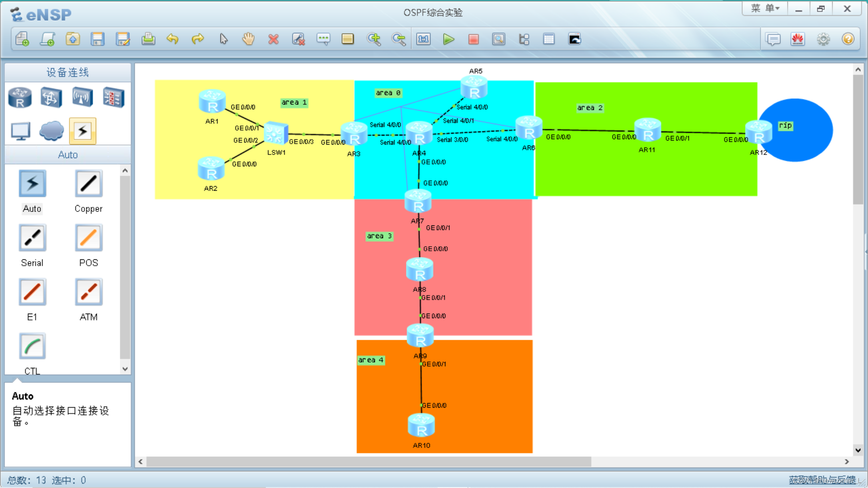
Task: Open the 菜单 dropdown menu
Action: click(764, 9)
